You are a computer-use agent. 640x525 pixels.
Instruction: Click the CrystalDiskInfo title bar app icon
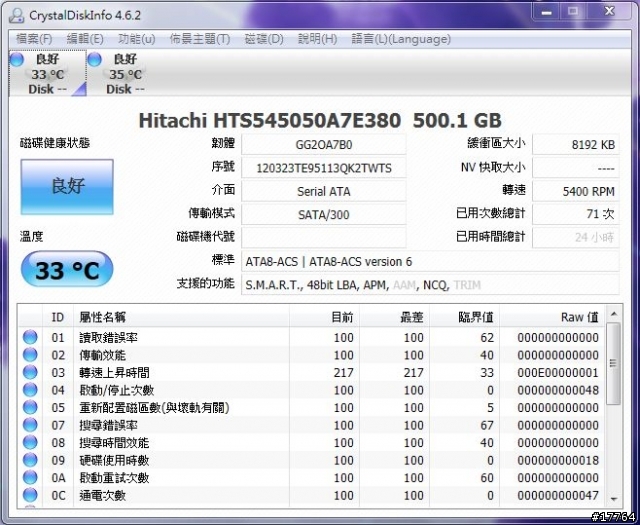coord(16,16)
